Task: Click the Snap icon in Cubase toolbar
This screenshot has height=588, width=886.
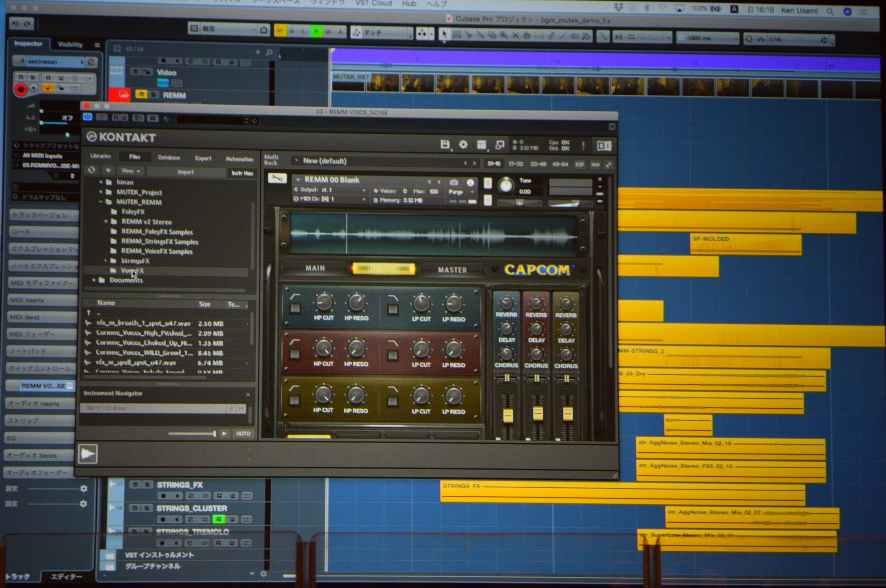Action: coord(618,37)
